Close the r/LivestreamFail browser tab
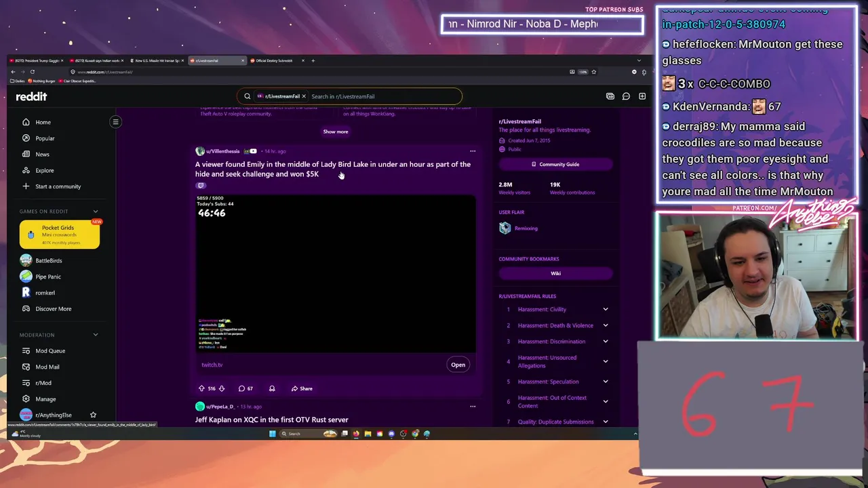Viewport: 868px width, 488px height. tap(242, 60)
